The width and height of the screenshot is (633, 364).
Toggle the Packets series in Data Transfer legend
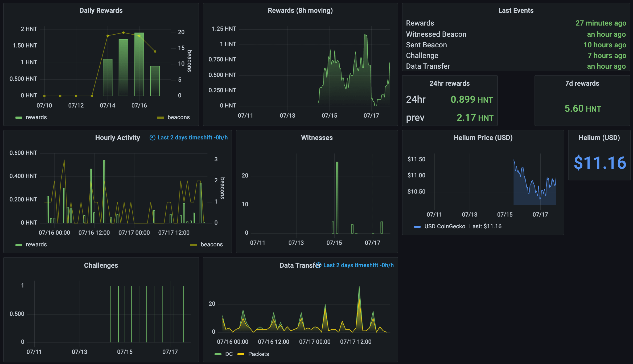[258, 354]
